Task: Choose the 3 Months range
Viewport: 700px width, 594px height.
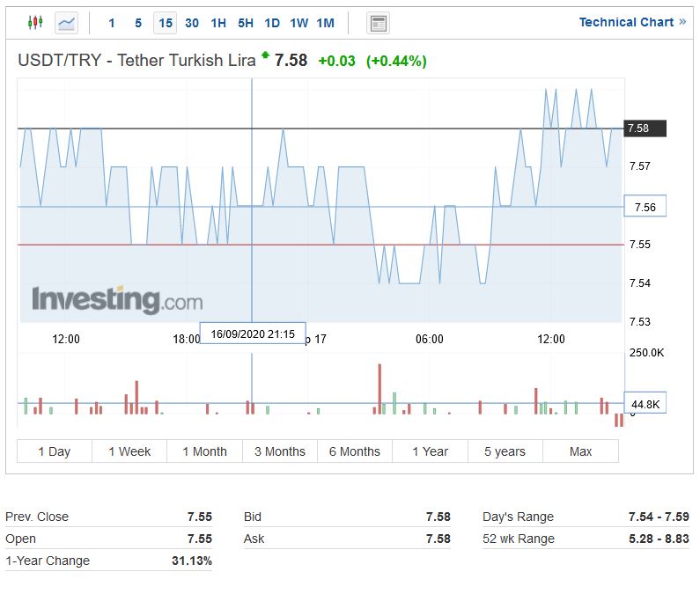Action: 280,451
